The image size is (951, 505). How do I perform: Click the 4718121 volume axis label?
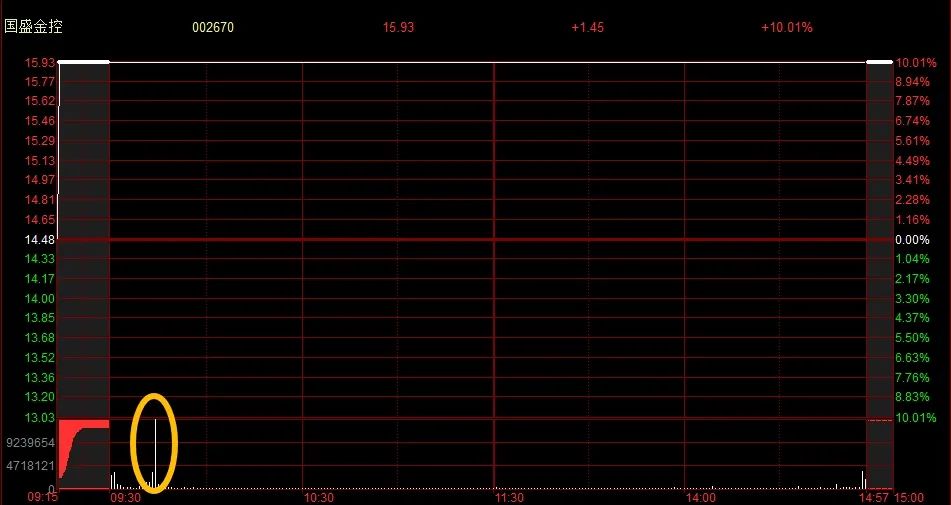(30, 465)
